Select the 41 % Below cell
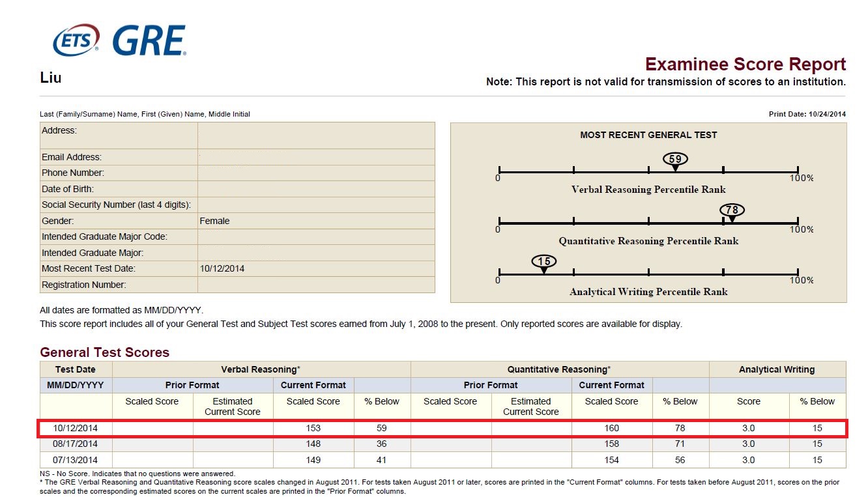 381,460
